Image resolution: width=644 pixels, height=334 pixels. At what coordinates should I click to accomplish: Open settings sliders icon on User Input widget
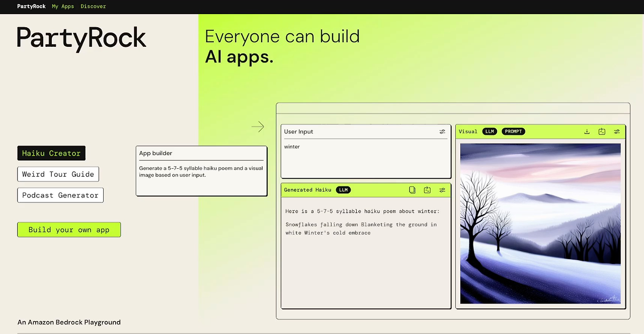(x=442, y=131)
